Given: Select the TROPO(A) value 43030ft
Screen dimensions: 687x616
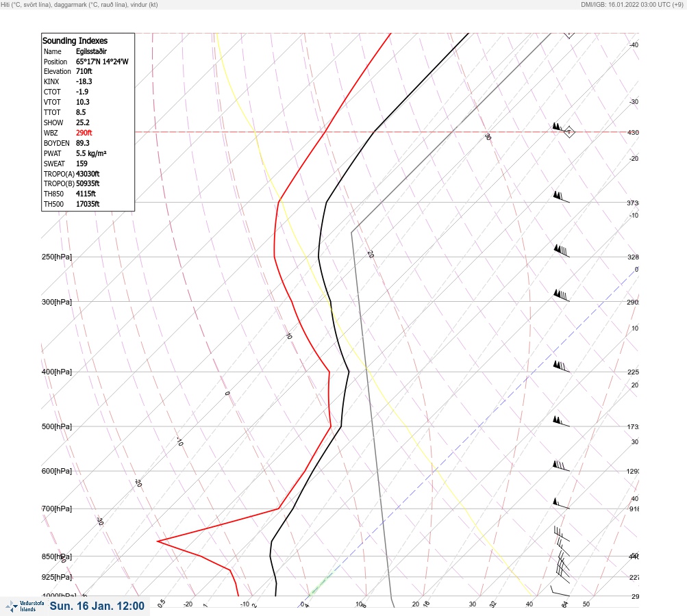Looking at the screenshot, I should pos(88,174).
